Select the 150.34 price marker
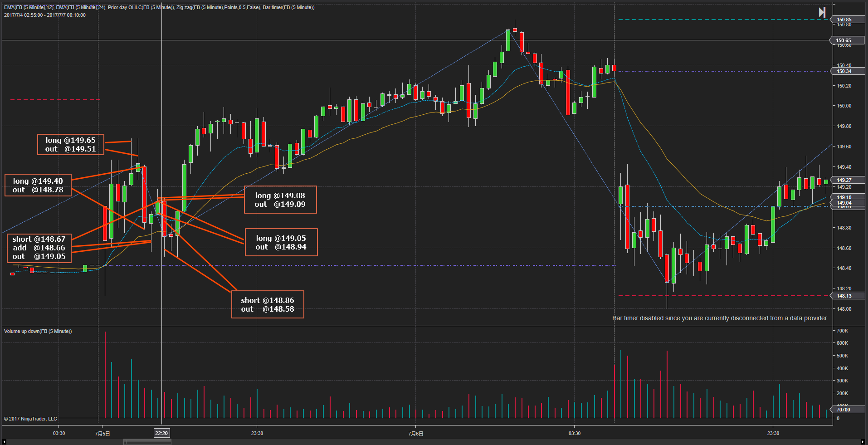This screenshot has width=868, height=445. (847, 71)
